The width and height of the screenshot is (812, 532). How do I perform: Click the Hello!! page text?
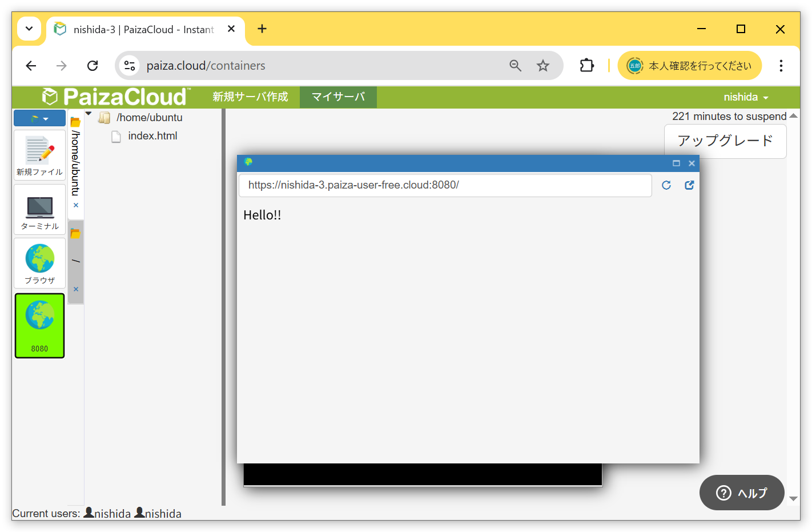[262, 215]
